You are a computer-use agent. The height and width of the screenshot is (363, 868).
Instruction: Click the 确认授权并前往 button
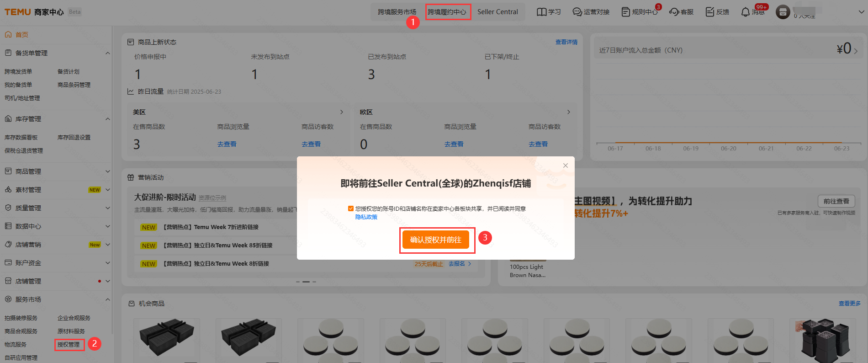click(x=436, y=240)
